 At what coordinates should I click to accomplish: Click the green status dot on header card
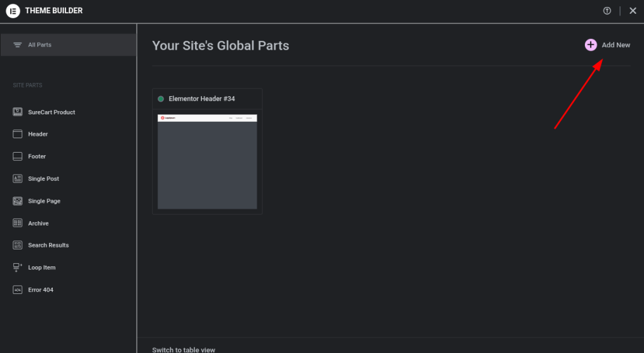pos(161,99)
